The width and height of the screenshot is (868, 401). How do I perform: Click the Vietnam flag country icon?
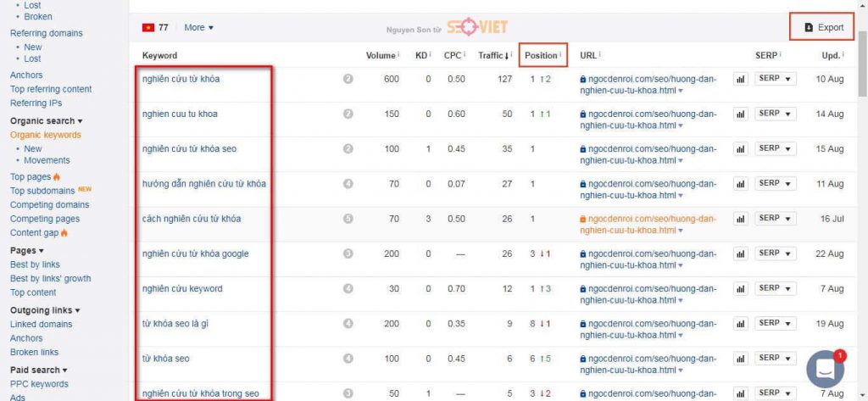coord(147,28)
